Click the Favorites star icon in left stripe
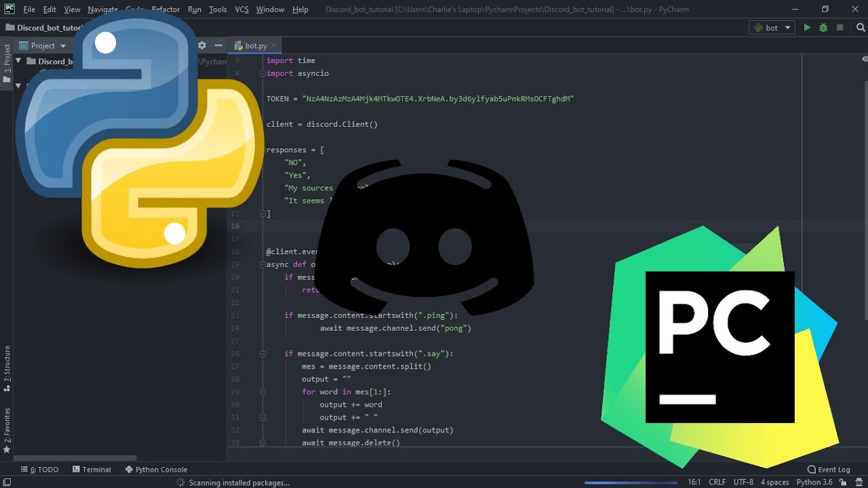The height and width of the screenshot is (488, 868). (x=7, y=449)
